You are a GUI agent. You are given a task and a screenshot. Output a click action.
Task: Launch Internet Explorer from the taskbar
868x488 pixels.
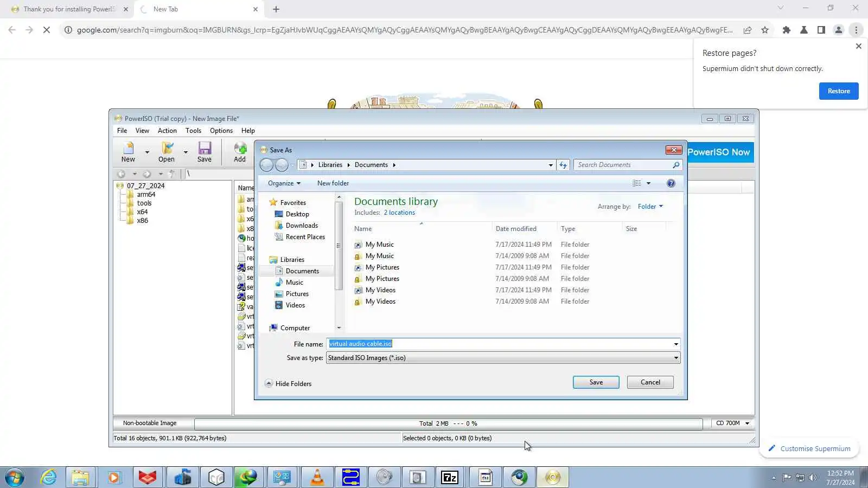tap(49, 477)
